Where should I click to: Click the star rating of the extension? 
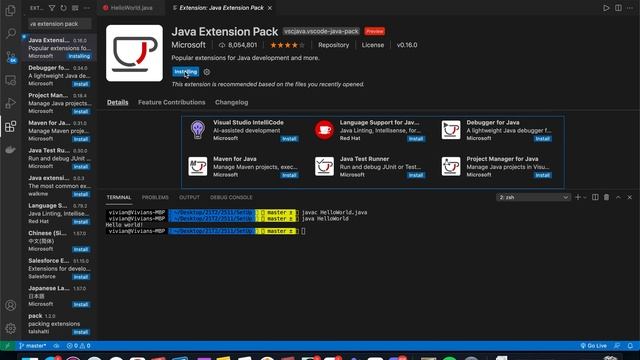coord(287,45)
